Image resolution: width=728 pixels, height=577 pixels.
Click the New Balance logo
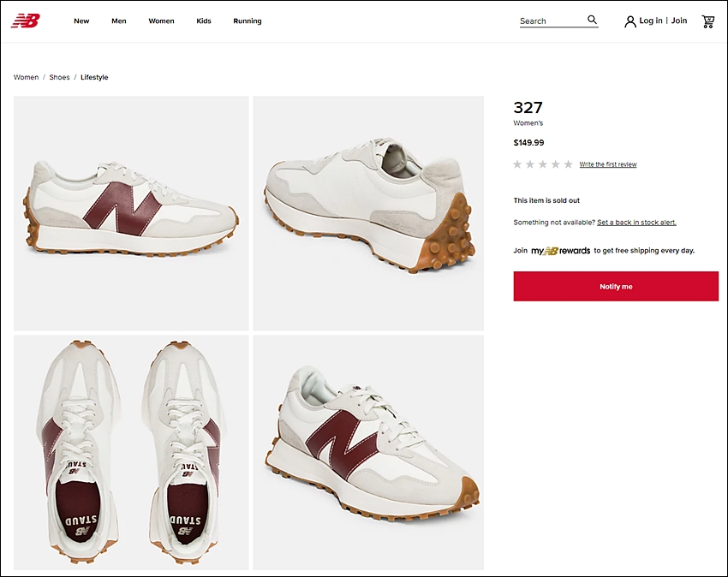point(26,21)
